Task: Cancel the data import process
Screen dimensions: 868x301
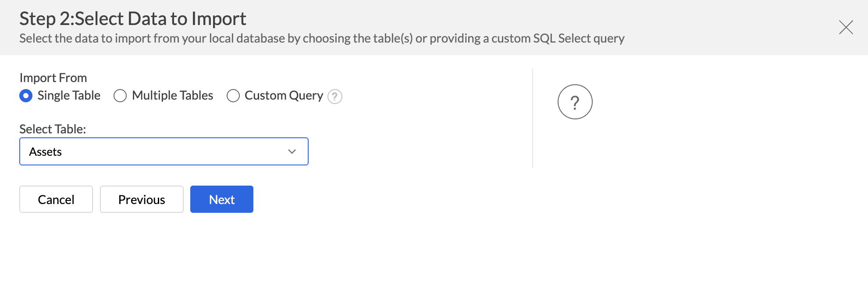Action: [x=56, y=199]
